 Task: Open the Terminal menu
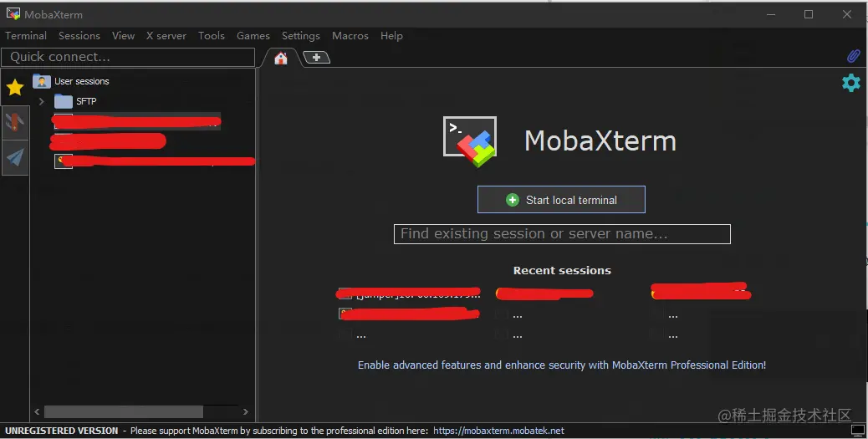[25, 36]
